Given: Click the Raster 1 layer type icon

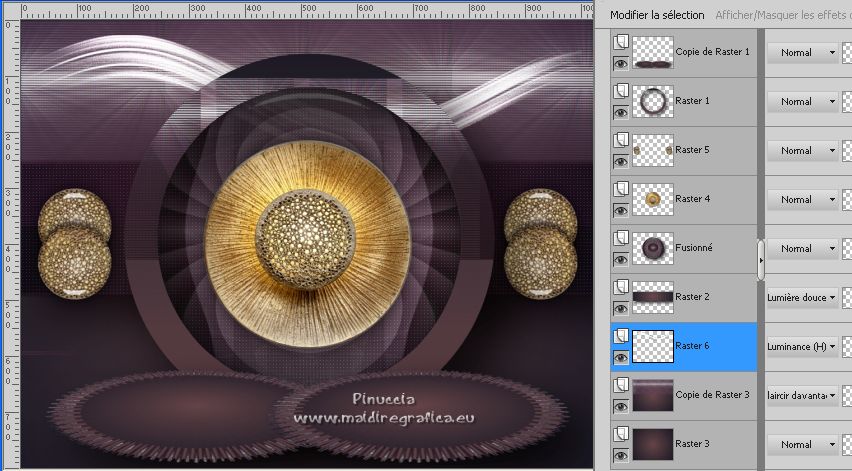Looking at the screenshot, I should point(620,91).
